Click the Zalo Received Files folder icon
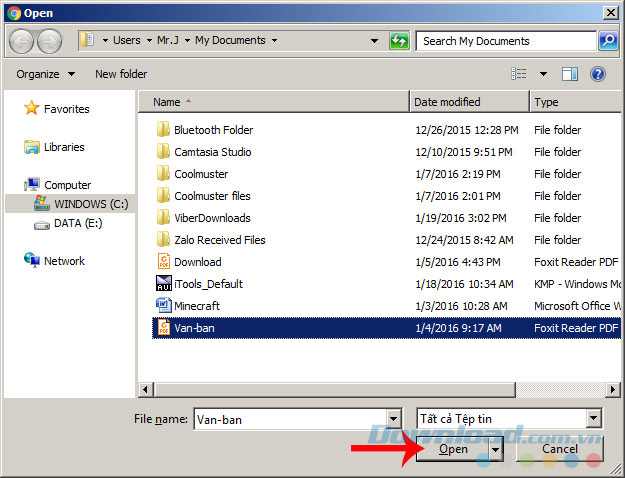 coord(163,239)
